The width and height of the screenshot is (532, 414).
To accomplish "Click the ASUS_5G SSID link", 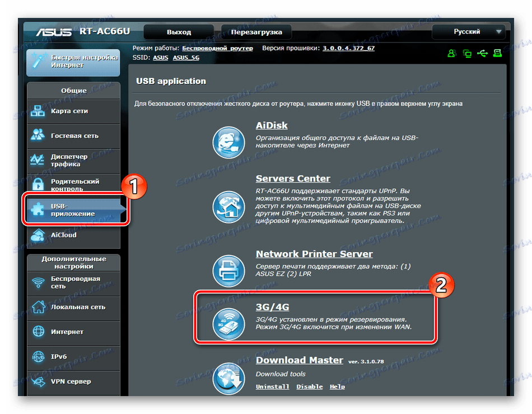I will [x=186, y=58].
